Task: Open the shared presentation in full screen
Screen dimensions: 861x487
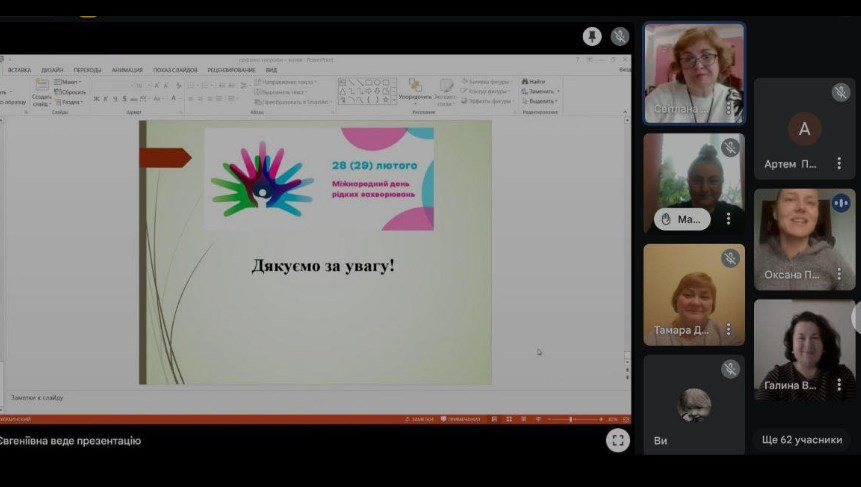Action: [618, 440]
